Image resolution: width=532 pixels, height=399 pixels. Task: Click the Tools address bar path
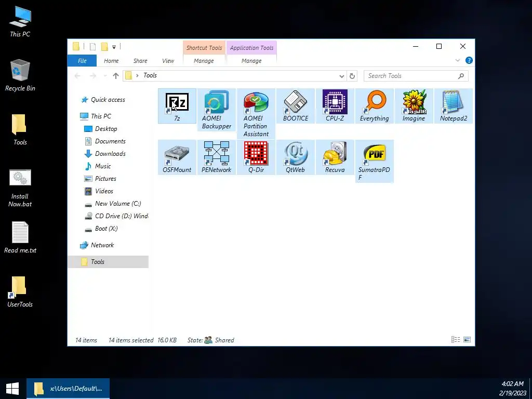pyautogui.click(x=150, y=75)
